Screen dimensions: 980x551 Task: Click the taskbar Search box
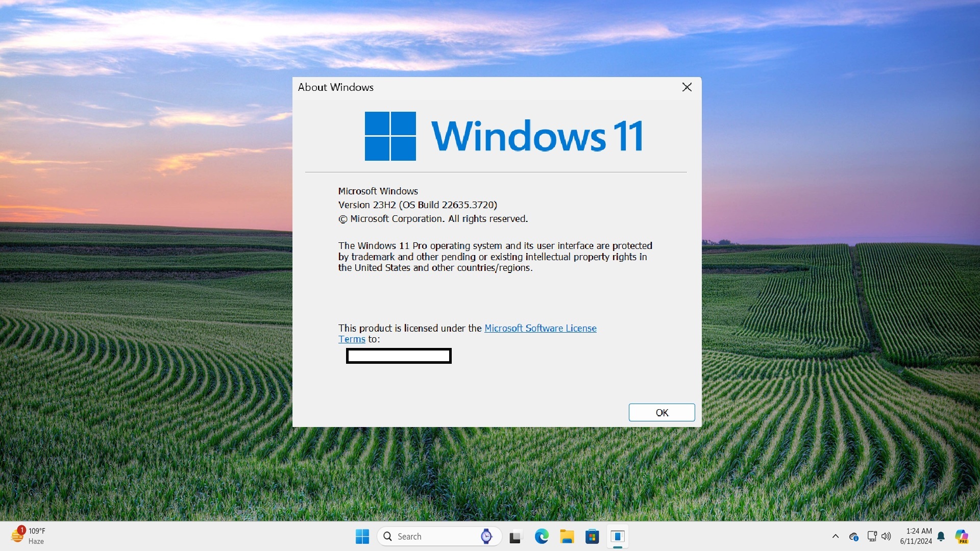click(x=439, y=536)
